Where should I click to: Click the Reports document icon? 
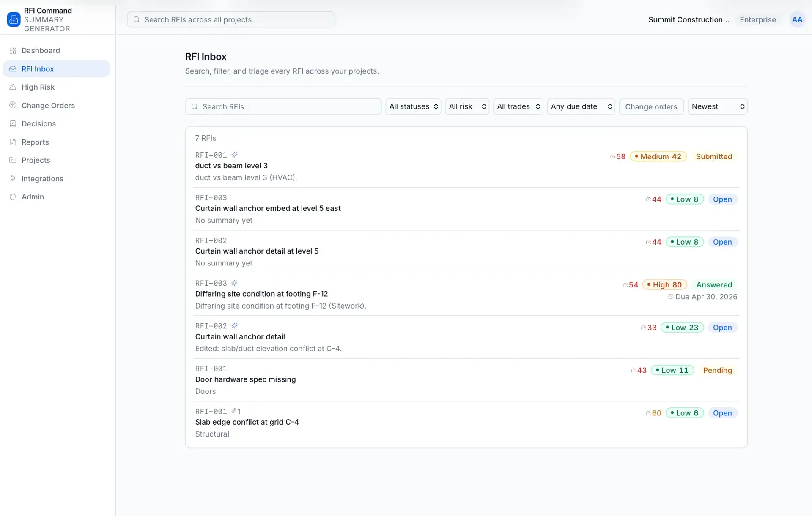click(x=13, y=142)
